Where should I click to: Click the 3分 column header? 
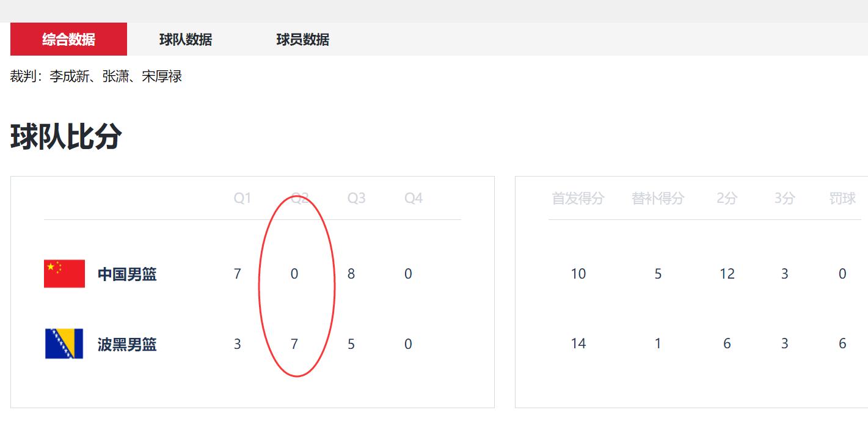pos(784,198)
